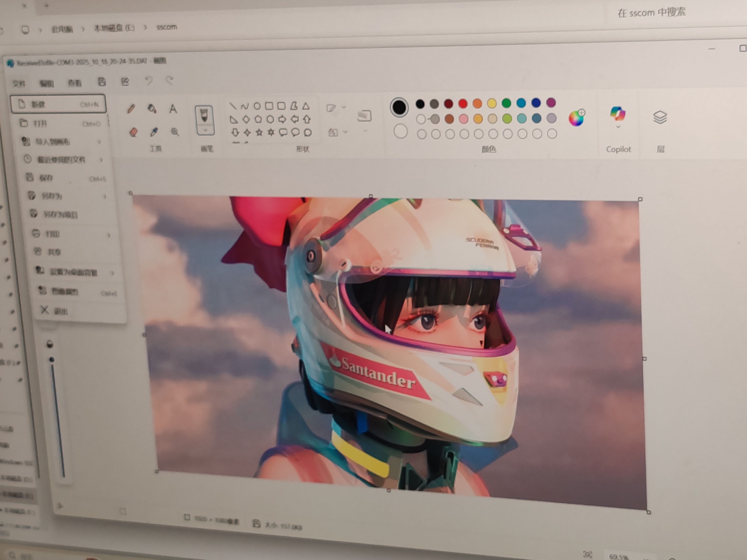Choose the Diamond shape
Screen dimensions: 747x560
[x=246, y=119]
